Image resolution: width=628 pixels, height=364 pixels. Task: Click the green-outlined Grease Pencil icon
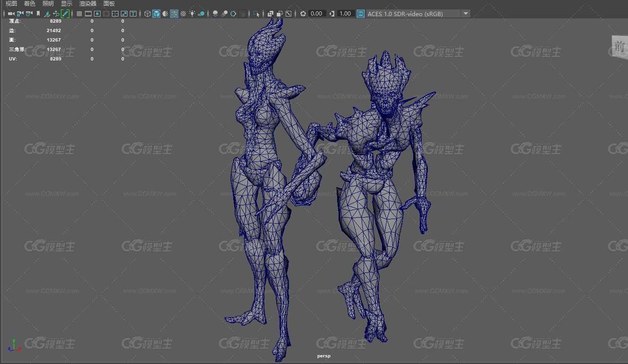point(65,14)
